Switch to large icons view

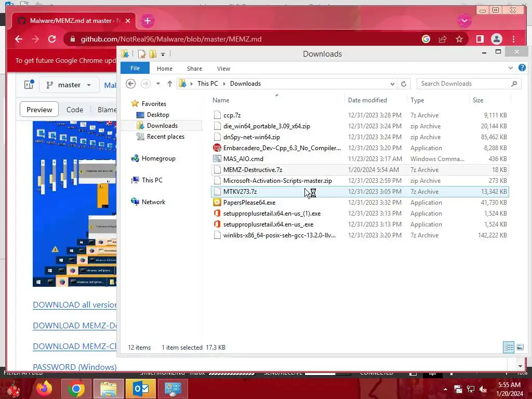click(x=520, y=347)
